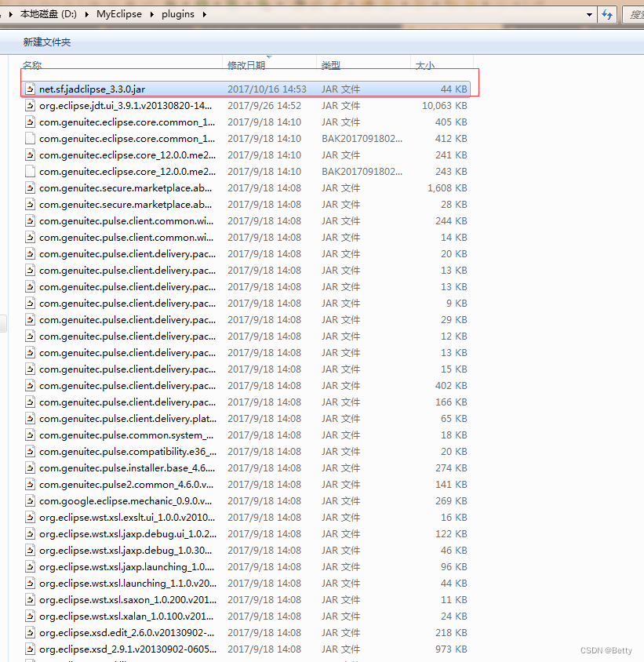Image resolution: width=644 pixels, height=662 pixels.
Task: Click the JAR icon of the 241 KB com.genuitec.eclipse.core_12.0.0 file
Action: click(30, 155)
